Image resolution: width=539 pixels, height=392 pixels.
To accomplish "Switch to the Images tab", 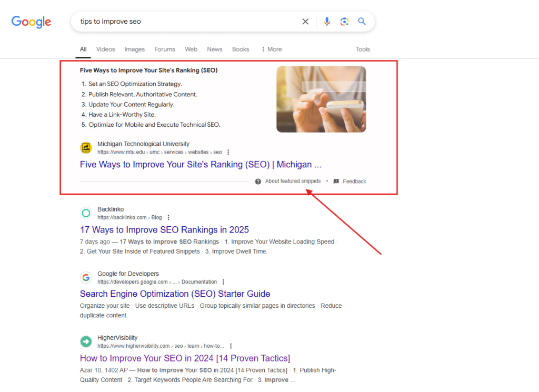I will coord(135,49).
